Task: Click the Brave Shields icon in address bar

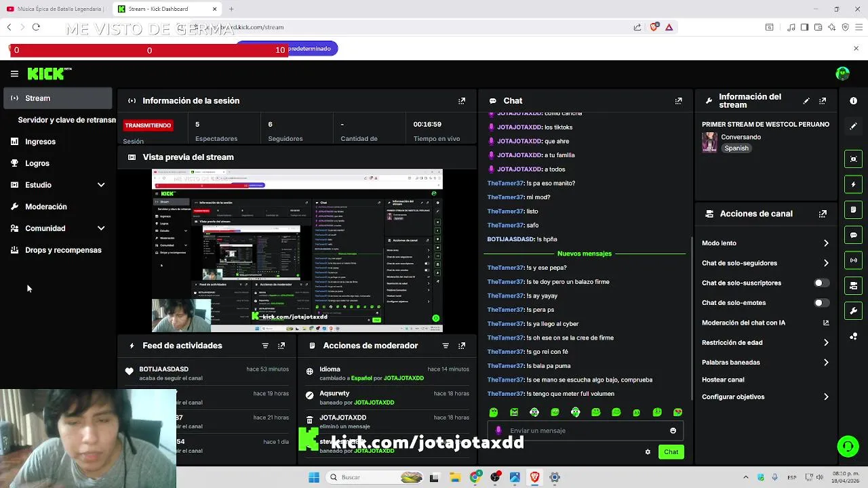Action: pyautogui.click(x=654, y=27)
